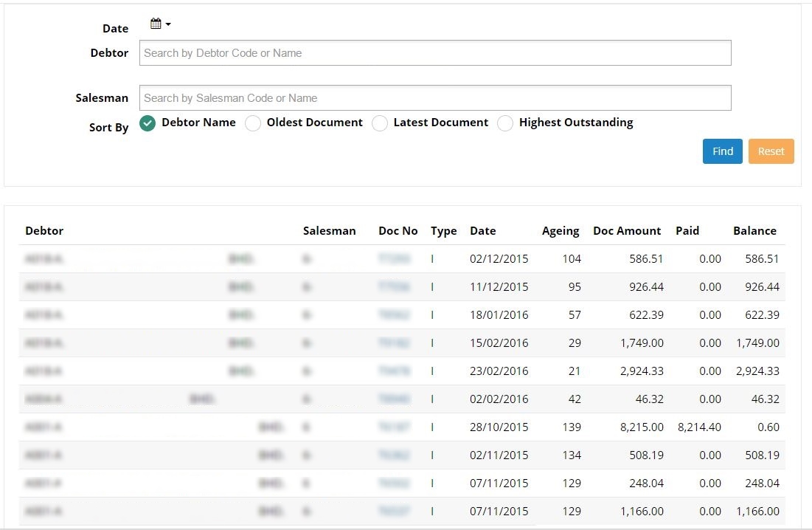Image resolution: width=812 pixels, height=530 pixels.
Task: Click the blue Find button
Action: pyautogui.click(x=723, y=151)
